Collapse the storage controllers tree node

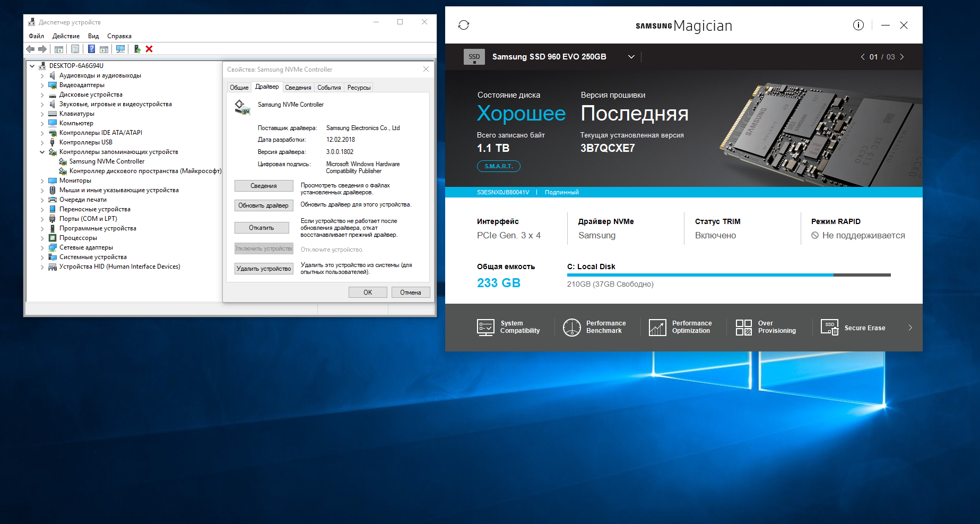[x=42, y=152]
